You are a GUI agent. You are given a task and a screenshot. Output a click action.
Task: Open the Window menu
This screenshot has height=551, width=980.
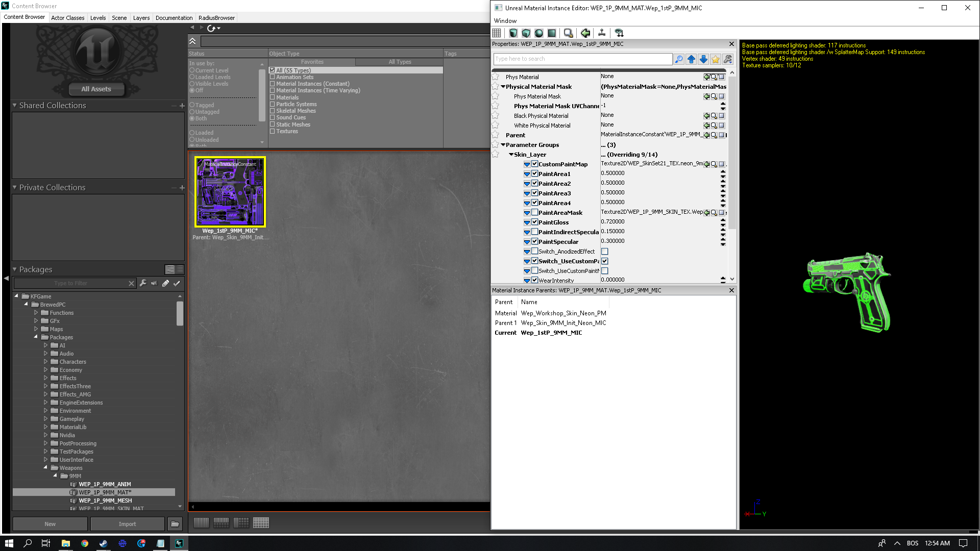tap(505, 21)
